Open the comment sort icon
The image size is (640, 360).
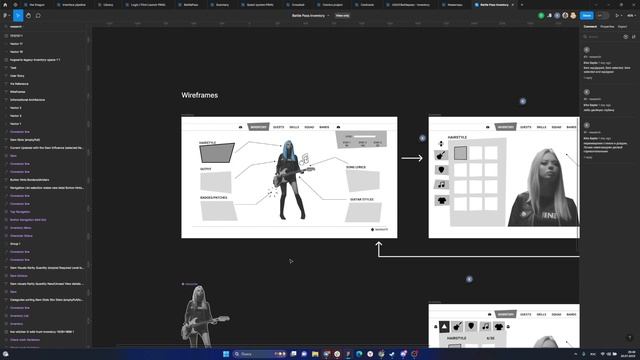tap(633, 37)
